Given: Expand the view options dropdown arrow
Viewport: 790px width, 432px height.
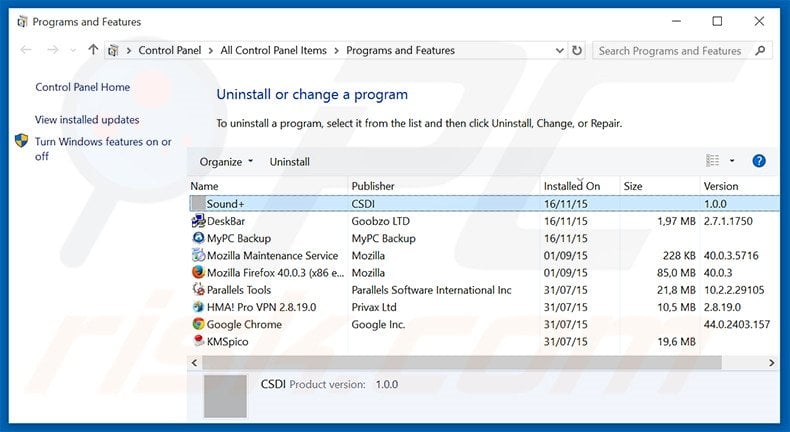Looking at the screenshot, I should click(732, 161).
